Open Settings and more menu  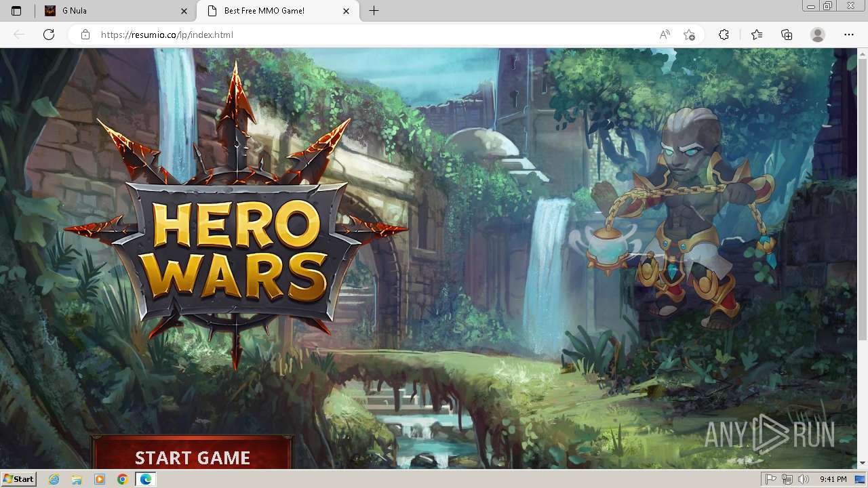click(849, 35)
